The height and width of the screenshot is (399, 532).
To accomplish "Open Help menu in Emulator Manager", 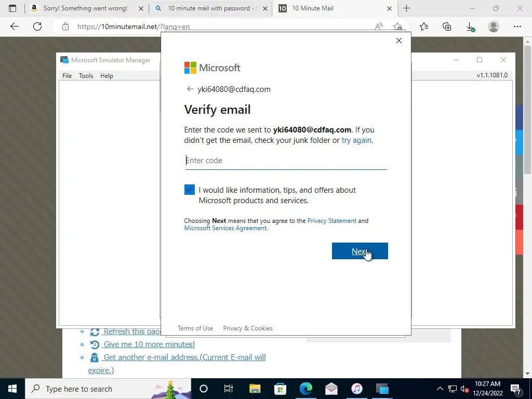I will pos(107,76).
